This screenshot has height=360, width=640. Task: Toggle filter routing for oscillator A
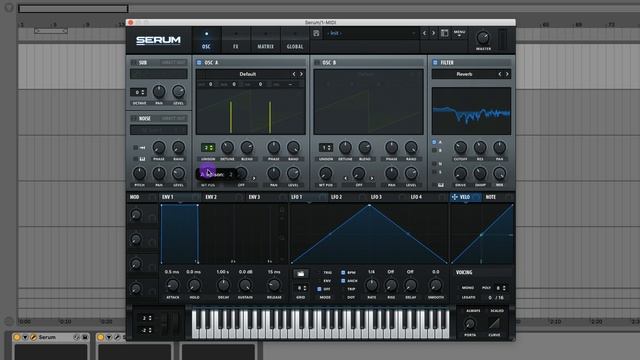(434, 142)
